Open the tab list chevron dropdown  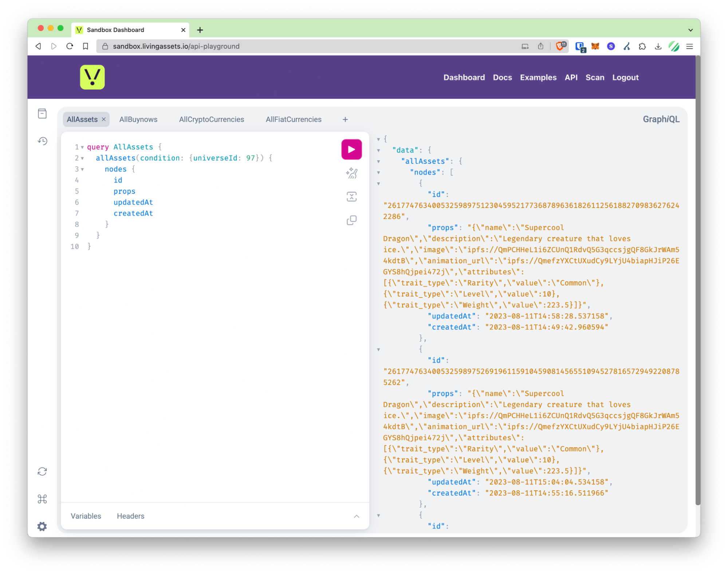point(690,30)
